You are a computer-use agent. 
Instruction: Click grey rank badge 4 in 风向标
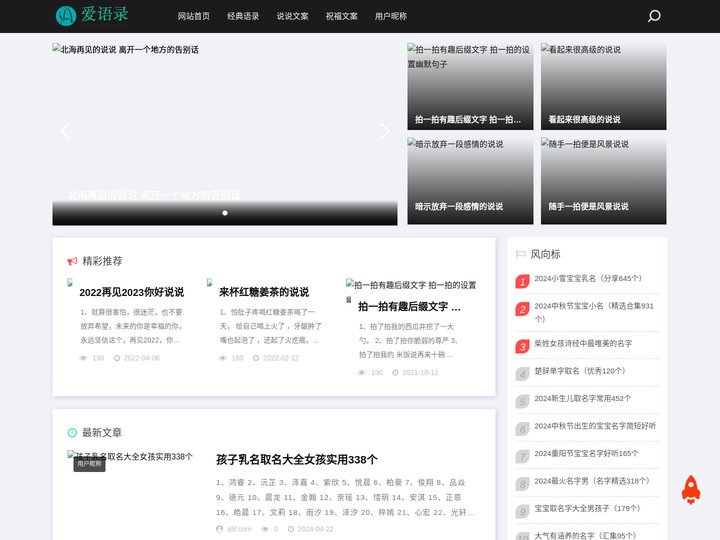(522, 374)
